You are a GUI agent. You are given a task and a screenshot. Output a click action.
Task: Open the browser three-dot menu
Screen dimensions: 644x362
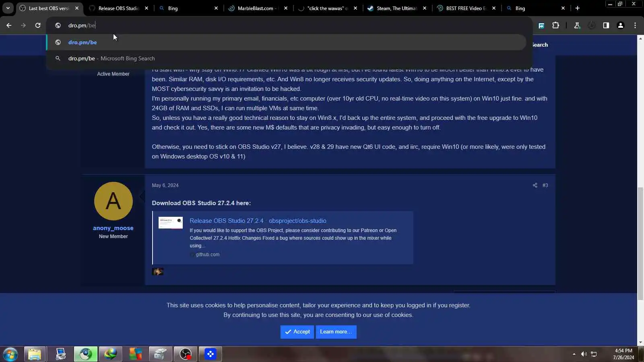click(635, 25)
